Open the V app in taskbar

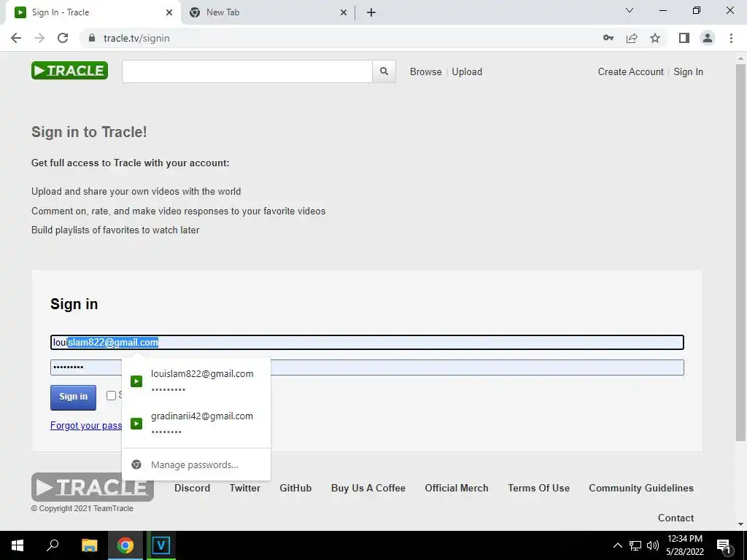pos(161,545)
